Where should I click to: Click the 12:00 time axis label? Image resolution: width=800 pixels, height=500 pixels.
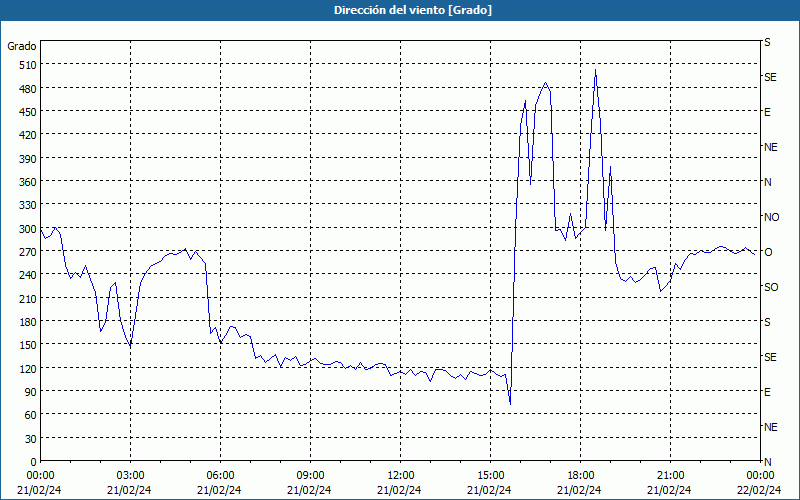(401, 476)
